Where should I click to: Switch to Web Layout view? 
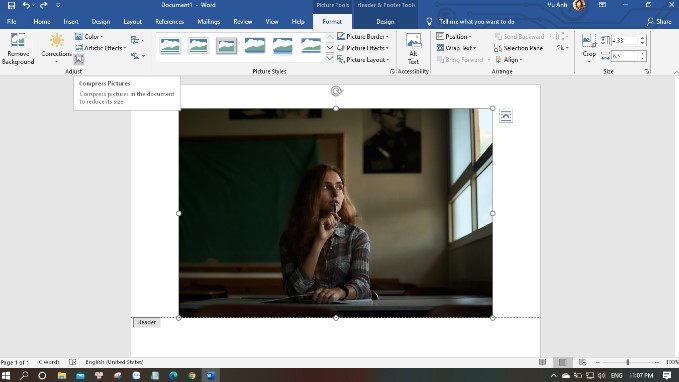pos(582,362)
